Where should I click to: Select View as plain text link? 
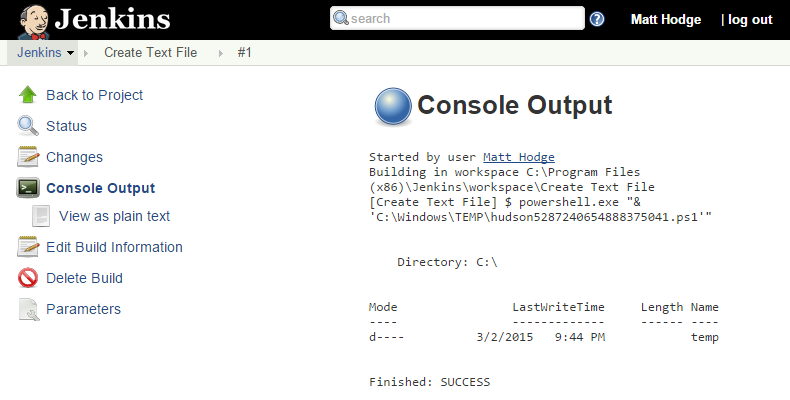point(114,216)
